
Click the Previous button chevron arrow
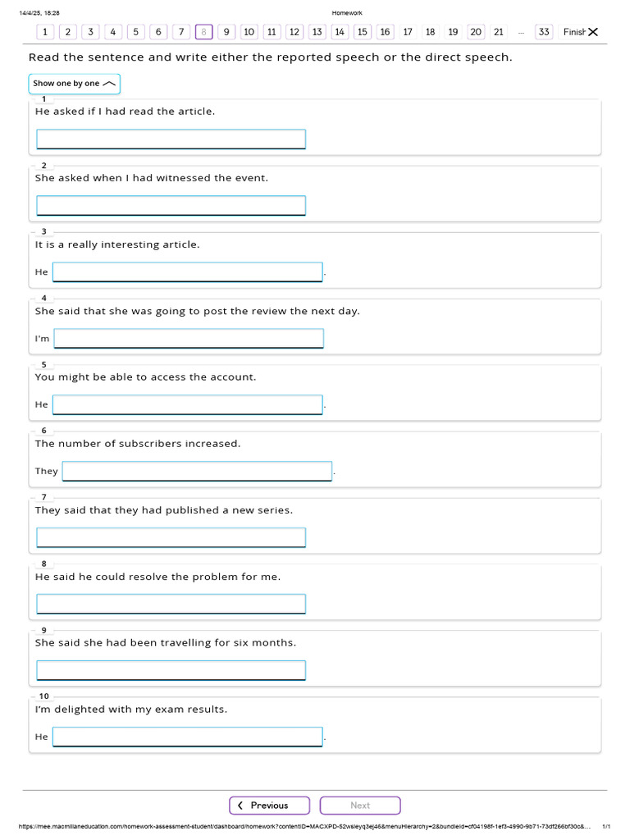[x=240, y=806]
